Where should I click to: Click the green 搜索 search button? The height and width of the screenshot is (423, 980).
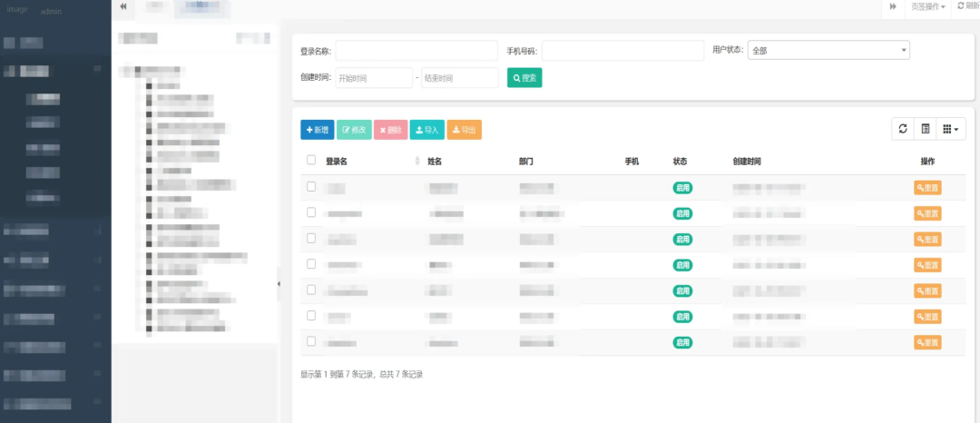[x=524, y=78]
